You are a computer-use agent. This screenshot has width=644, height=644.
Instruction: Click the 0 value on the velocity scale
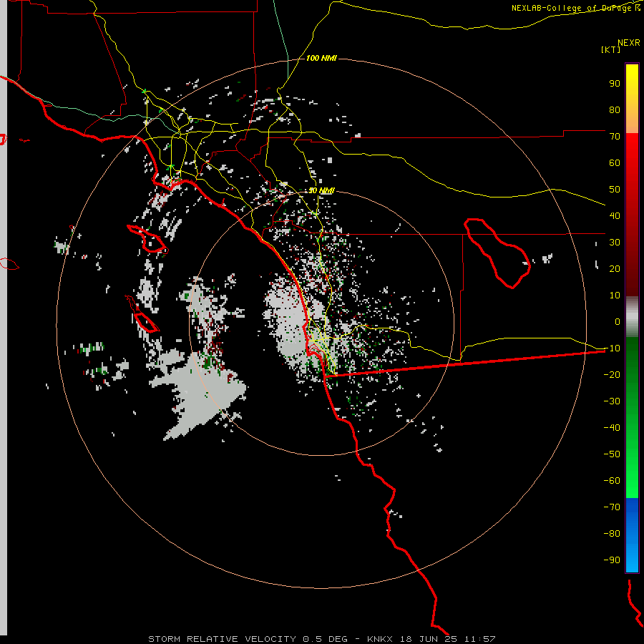point(618,321)
